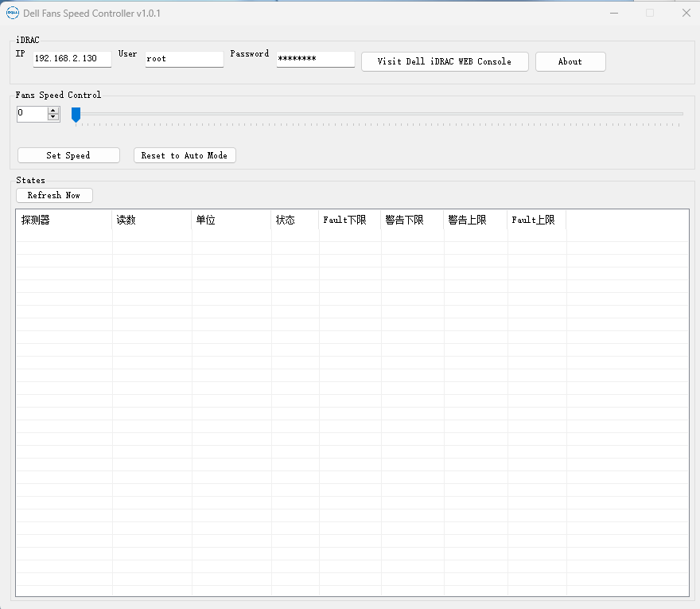The width and height of the screenshot is (700, 609).
Task: Click the User input field containing root
Action: (185, 59)
